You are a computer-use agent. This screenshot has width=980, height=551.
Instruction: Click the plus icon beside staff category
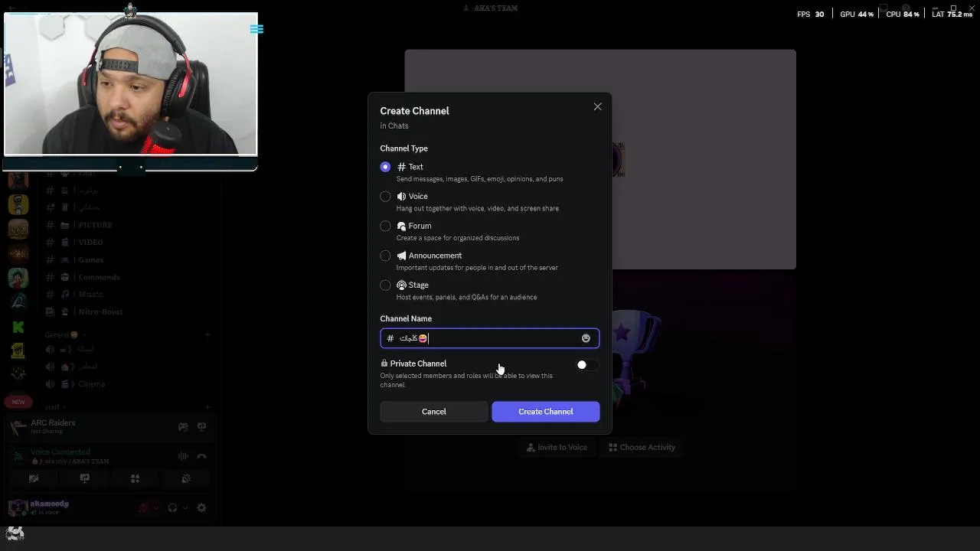coord(207,407)
